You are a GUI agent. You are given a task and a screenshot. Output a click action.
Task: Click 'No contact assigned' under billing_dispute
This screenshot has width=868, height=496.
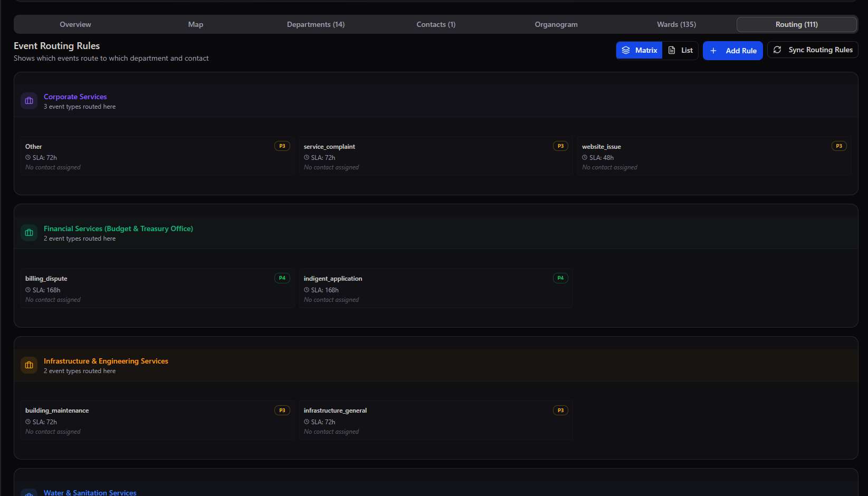[x=53, y=300]
